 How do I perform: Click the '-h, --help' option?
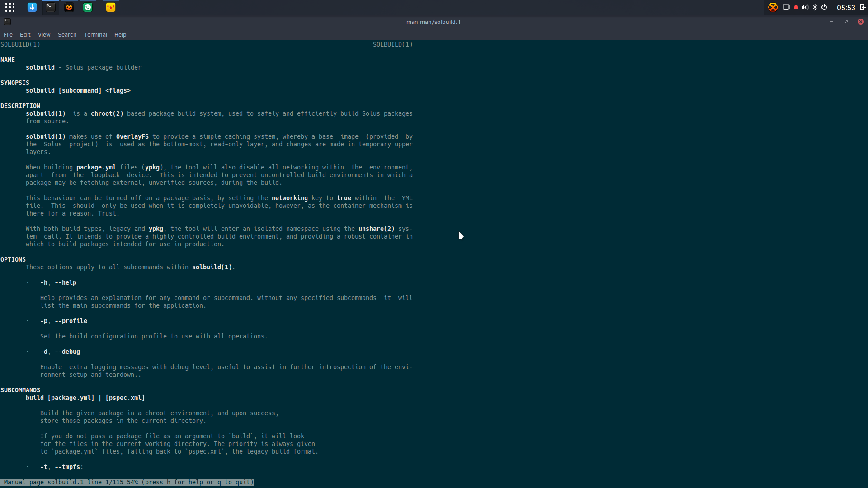(x=58, y=282)
